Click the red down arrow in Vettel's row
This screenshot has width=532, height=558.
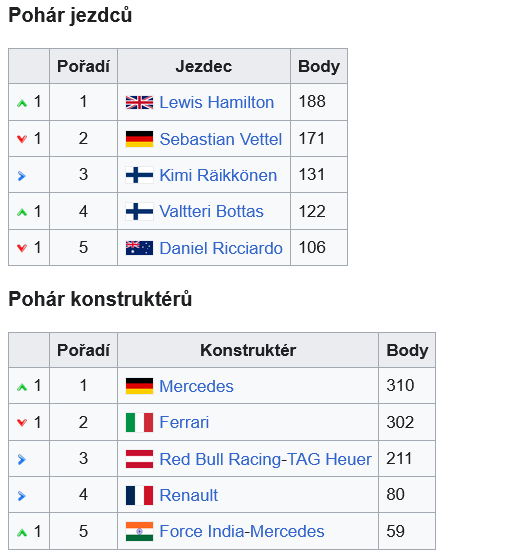[x=22, y=139]
